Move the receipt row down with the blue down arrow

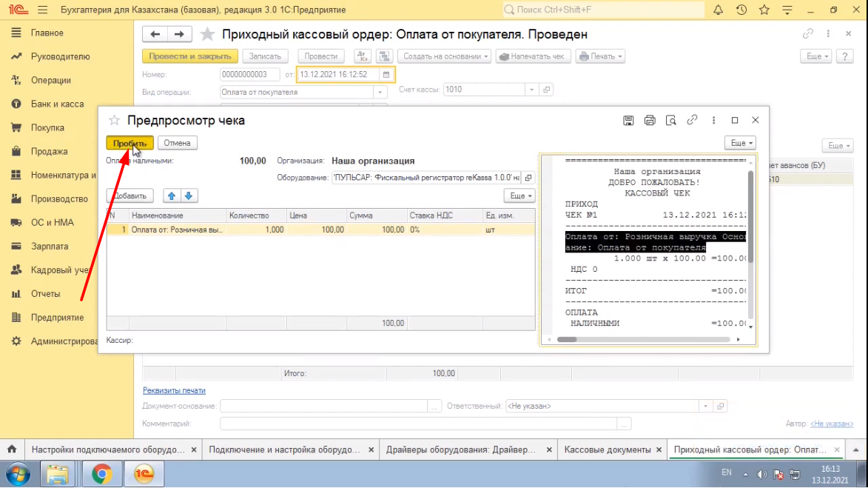188,195
